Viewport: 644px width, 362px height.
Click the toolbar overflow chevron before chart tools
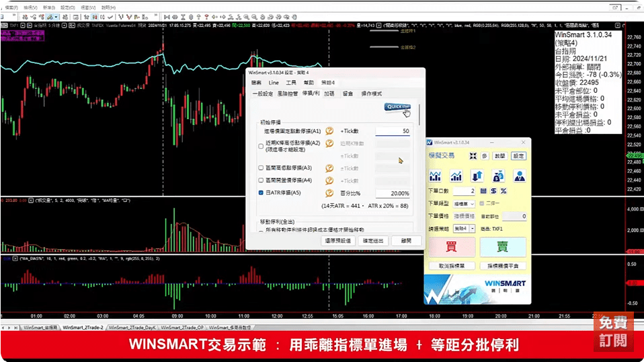point(156,16)
